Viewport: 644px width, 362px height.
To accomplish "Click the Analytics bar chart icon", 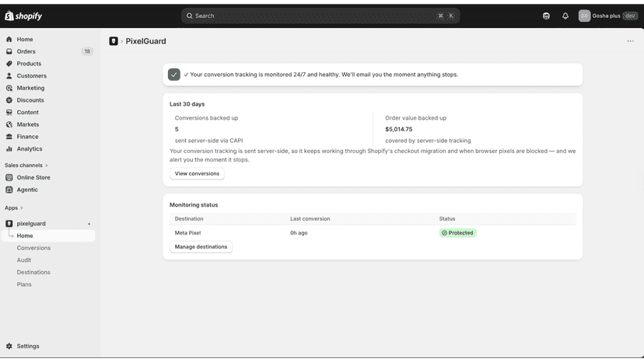I will [x=9, y=148].
